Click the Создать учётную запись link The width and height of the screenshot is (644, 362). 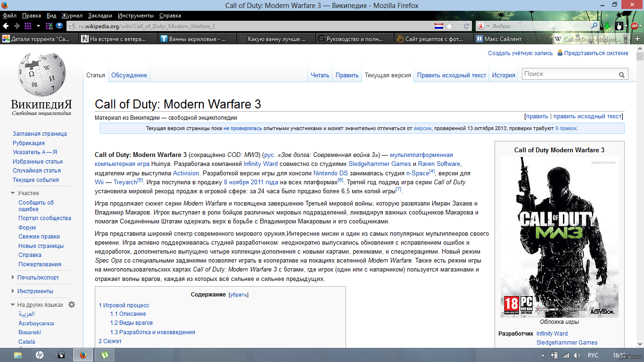520,53
